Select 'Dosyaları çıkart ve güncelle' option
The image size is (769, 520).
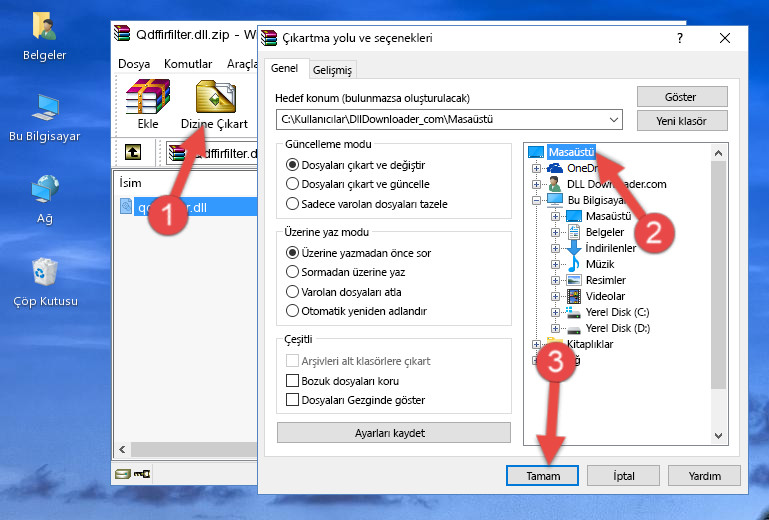(x=292, y=184)
